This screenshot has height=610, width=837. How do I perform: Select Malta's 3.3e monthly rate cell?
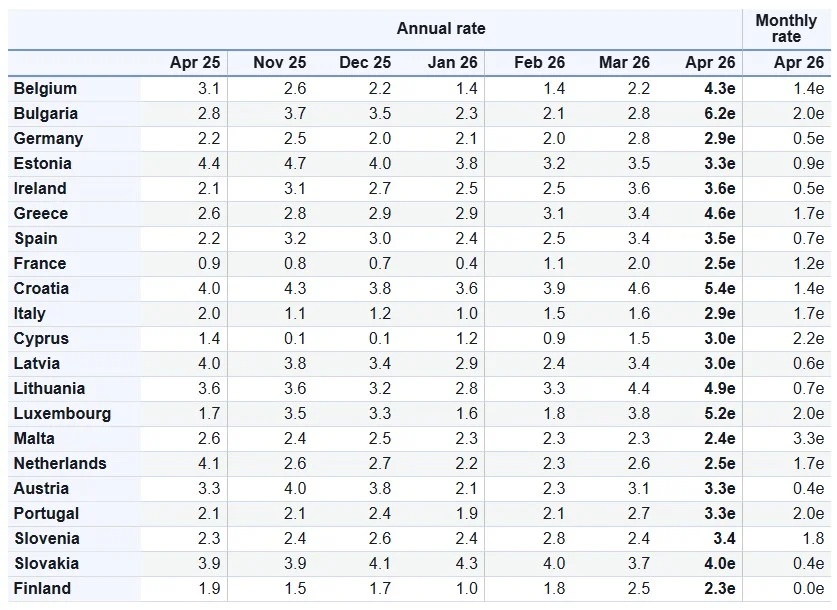[x=808, y=439]
